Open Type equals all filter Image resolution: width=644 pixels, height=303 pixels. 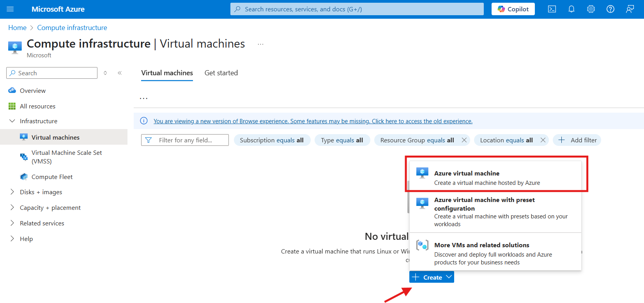[342, 140]
